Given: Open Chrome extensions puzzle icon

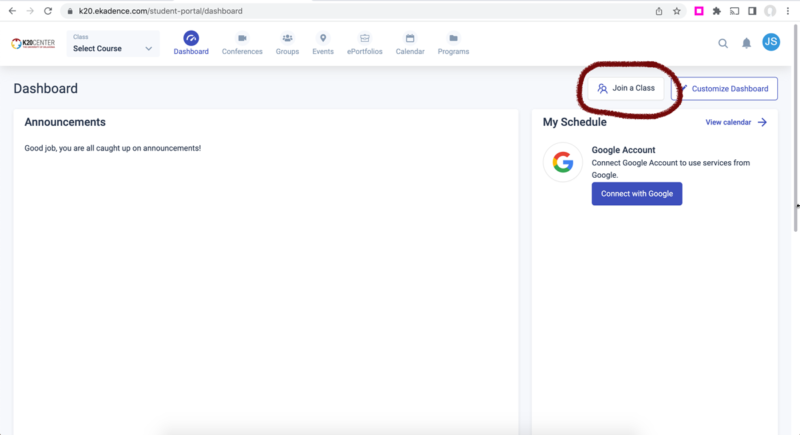Looking at the screenshot, I should tap(716, 11).
